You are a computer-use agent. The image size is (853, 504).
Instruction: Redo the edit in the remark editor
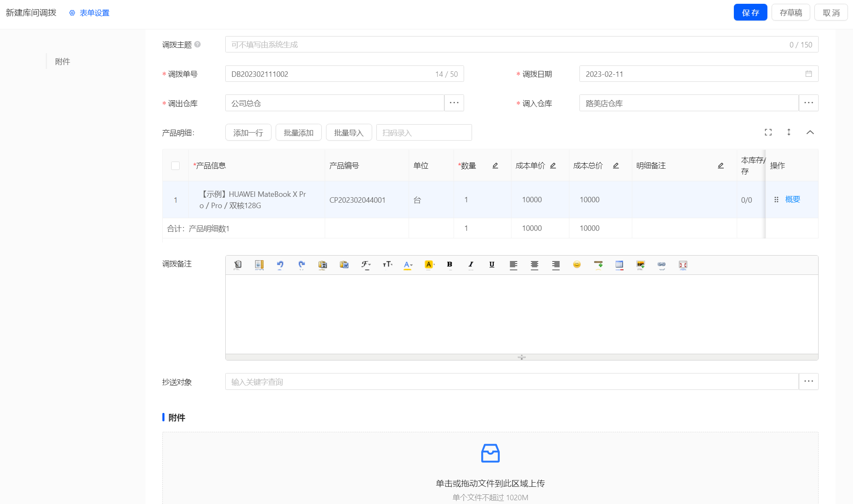click(302, 265)
